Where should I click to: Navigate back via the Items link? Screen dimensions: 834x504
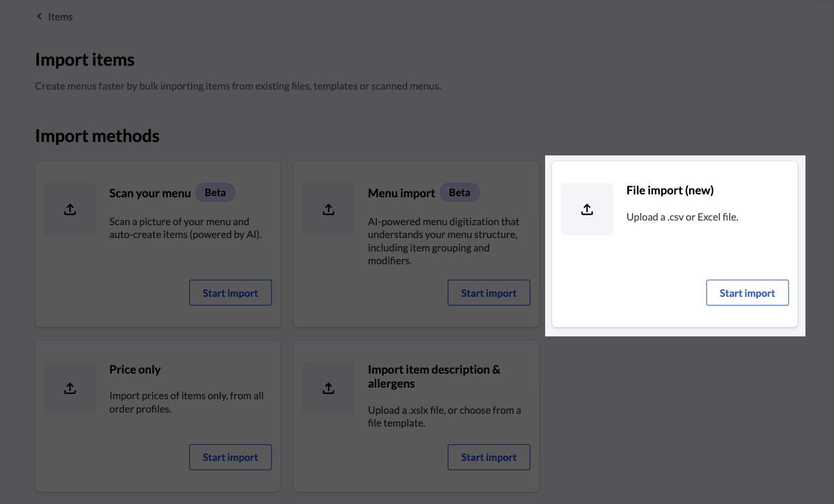coord(61,16)
